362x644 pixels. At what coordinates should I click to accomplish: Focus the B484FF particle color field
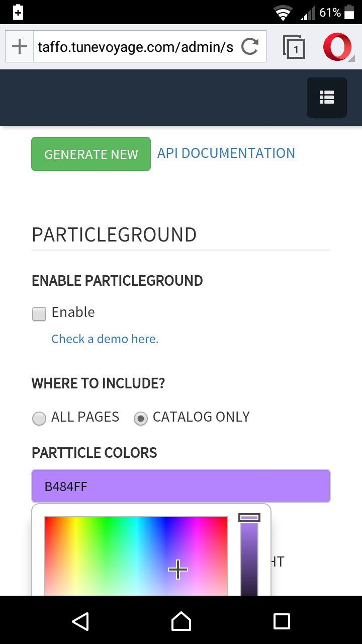click(x=181, y=486)
